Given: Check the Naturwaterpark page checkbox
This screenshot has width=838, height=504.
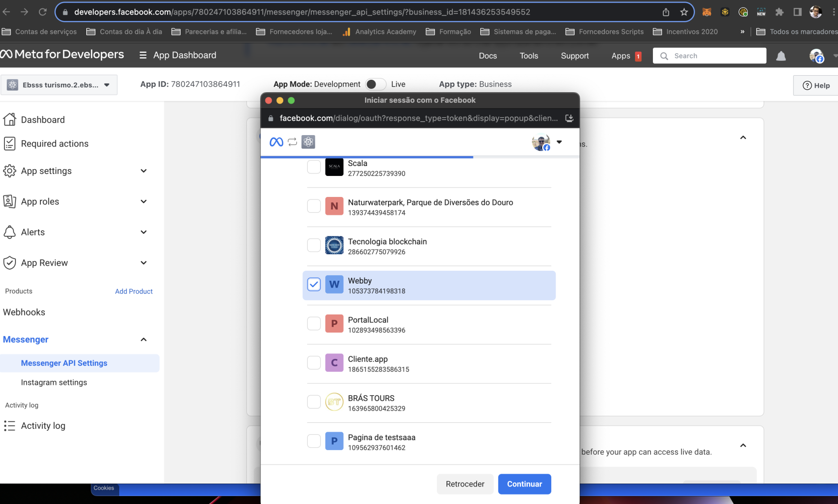Looking at the screenshot, I should (x=314, y=206).
